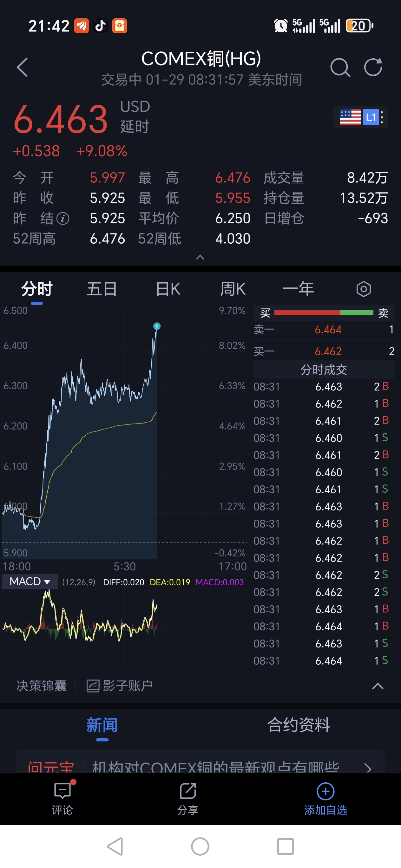The image size is (401, 868).
Task: Select the 新闻 tab
Action: (102, 725)
